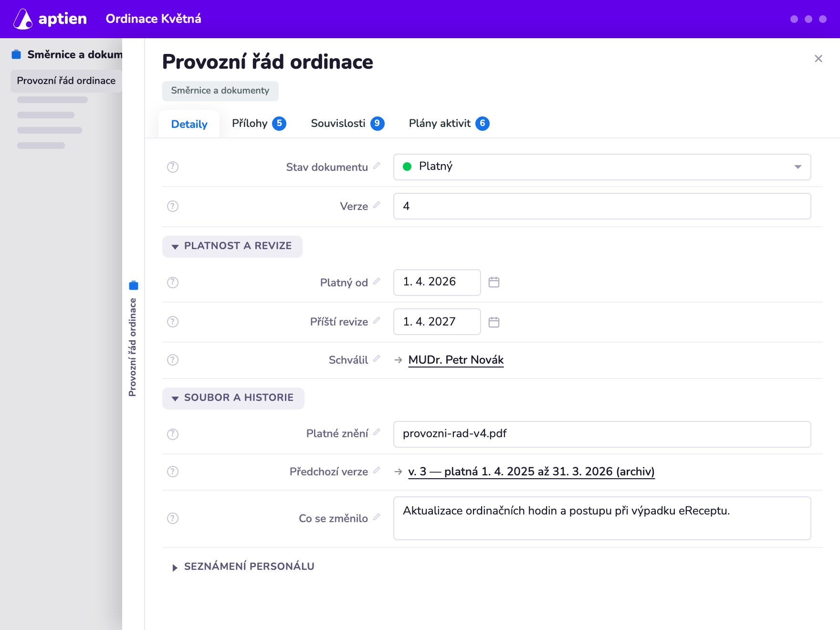Open the Plány aktivit tab
Image resolution: width=840 pixels, height=630 pixels.
(x=449, y=124)
